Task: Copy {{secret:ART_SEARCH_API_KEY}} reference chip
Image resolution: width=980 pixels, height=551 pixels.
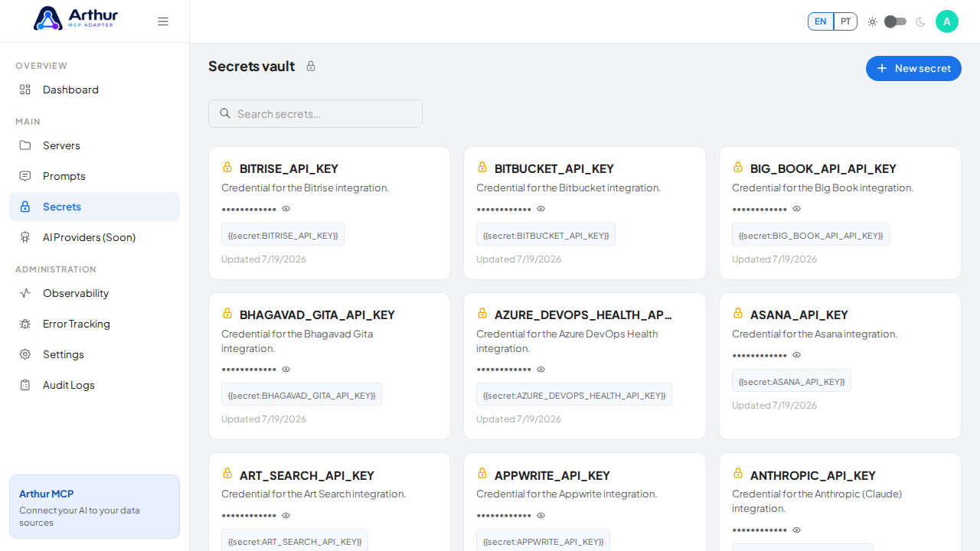Action: [295, 540]
